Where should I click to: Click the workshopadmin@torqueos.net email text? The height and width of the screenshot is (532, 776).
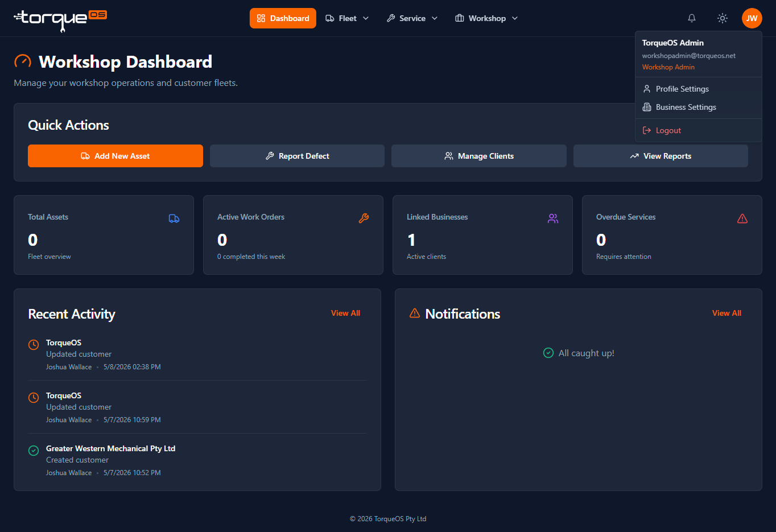(689, 56)
